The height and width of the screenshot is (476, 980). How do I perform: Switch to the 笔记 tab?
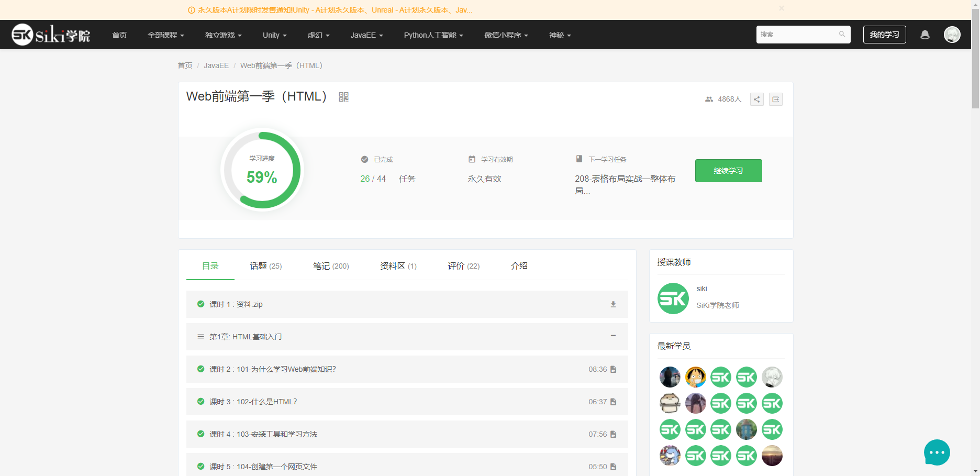tap(330, 265)
